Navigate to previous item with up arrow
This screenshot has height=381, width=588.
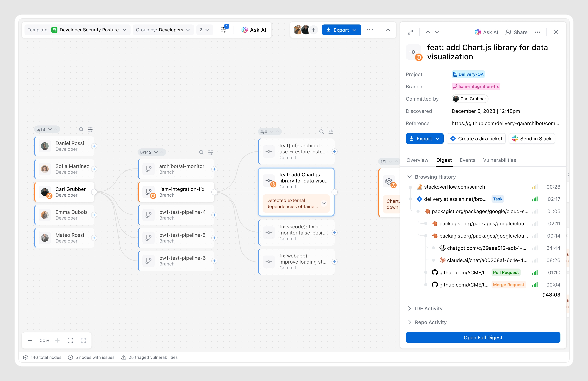428,32
